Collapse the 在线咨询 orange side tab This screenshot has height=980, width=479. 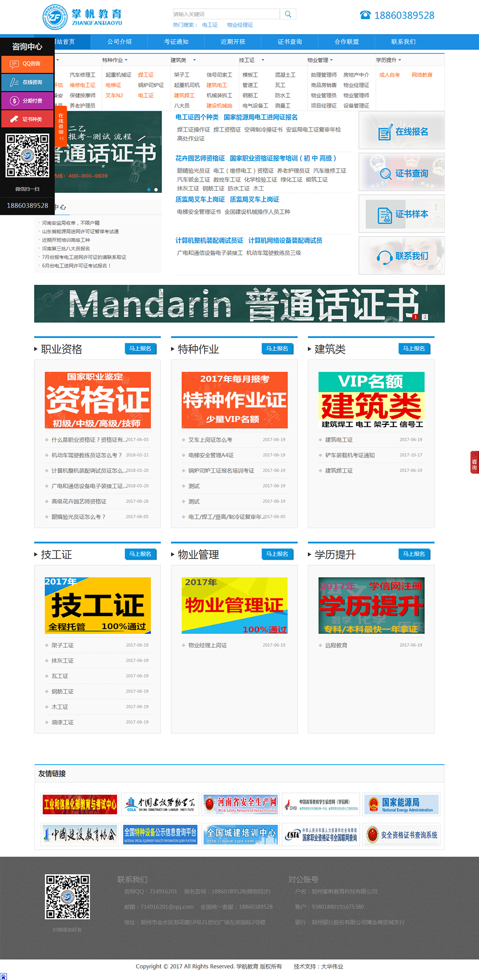point(61,127)
